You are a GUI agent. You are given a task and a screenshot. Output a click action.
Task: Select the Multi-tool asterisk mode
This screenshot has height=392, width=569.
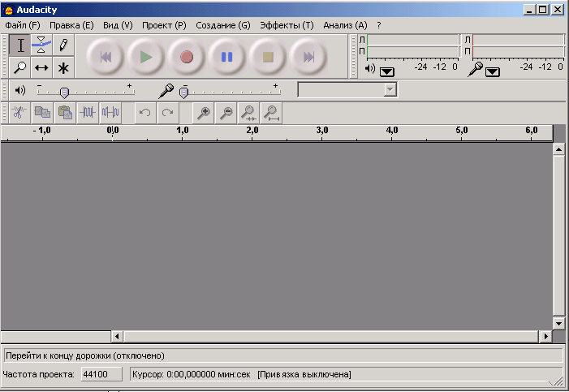(x=63, y=67)
